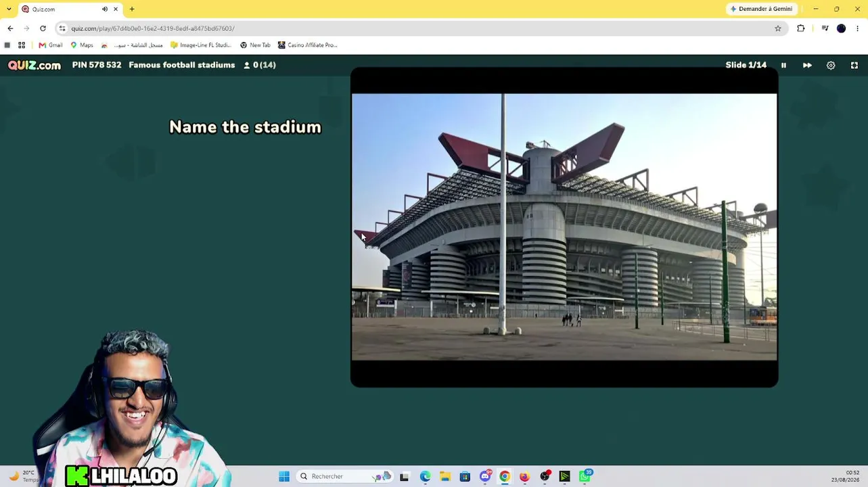Open browser extensions menu
The height and width of the screenshot is (487, 868).
(801, 28)
